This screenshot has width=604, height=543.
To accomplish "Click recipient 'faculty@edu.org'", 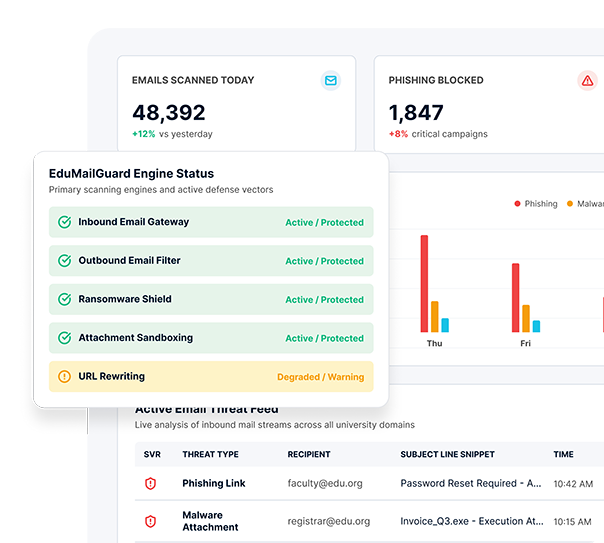I will 325,483.
